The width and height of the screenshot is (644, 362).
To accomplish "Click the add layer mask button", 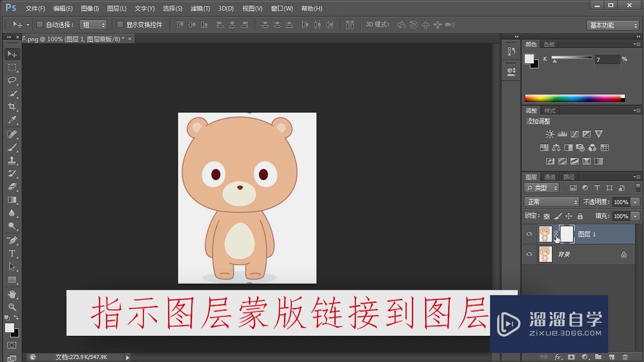I will coord(571,357).
